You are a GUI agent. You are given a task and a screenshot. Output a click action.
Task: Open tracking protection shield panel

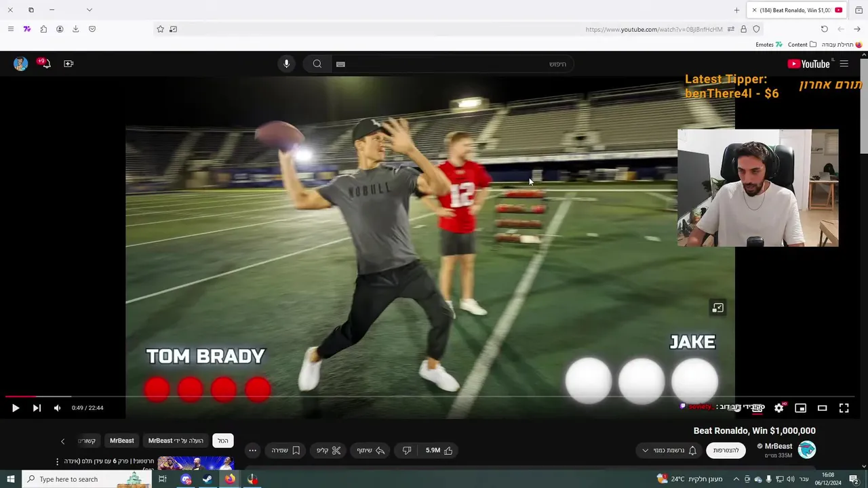click(756, 29)
